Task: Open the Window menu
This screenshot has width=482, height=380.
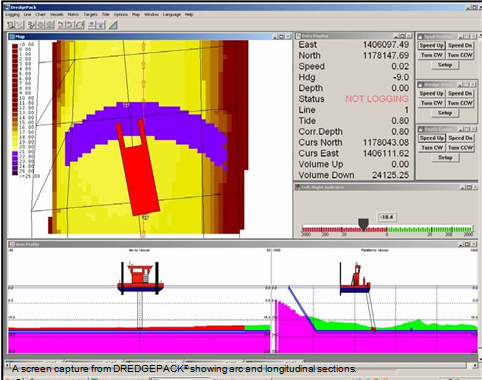Action: [151, 15]
